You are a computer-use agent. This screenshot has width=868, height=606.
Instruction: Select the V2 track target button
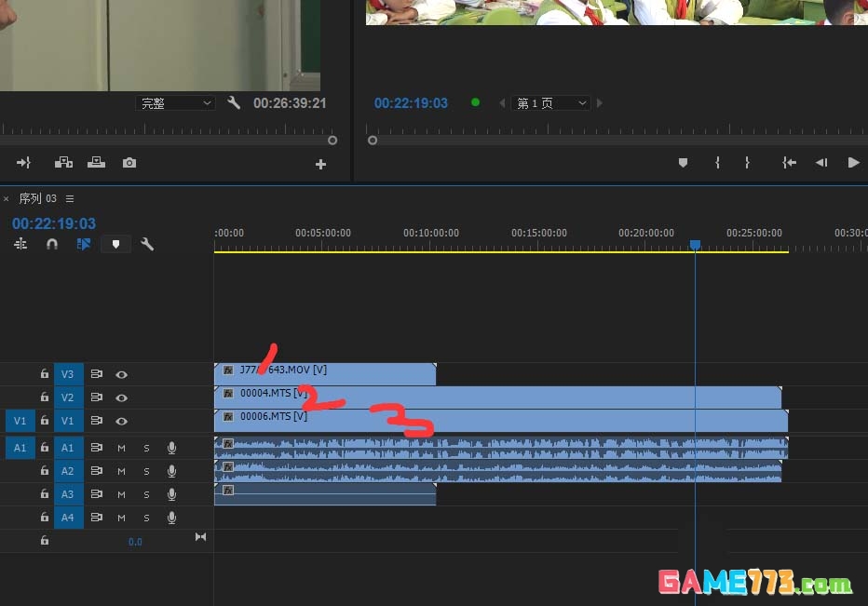point(69,397)
